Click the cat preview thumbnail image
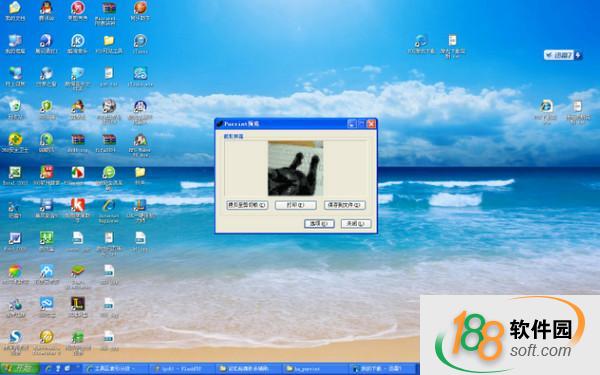The width and height of the screenshot is (600, 375). pos(295,168)
